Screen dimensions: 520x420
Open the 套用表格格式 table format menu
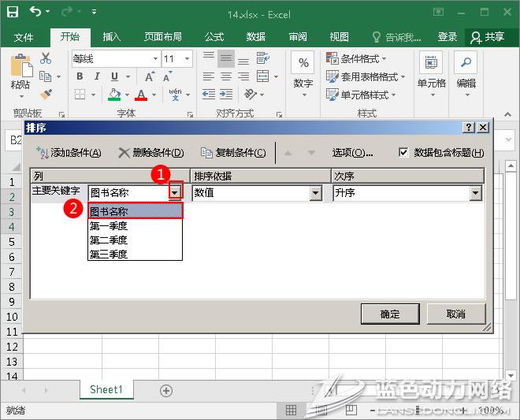coord(366,77)
